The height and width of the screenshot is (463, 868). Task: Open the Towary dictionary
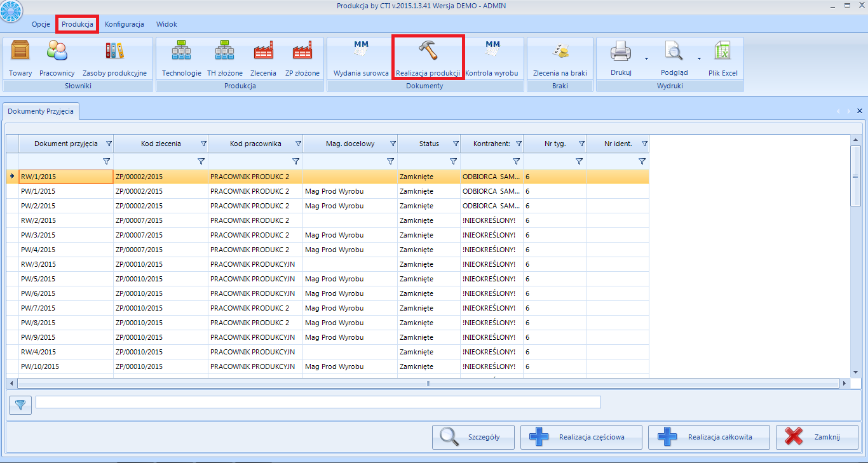20,58
